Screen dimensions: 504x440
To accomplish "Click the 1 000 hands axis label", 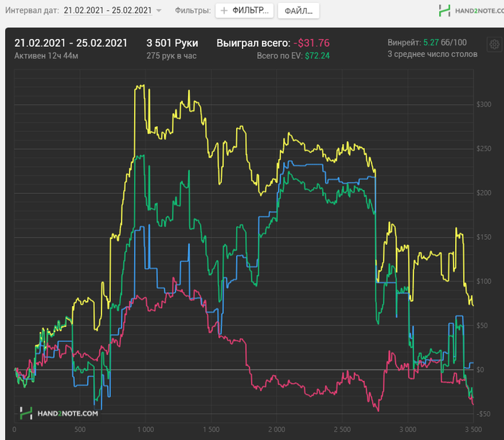I will pos(145,429).
